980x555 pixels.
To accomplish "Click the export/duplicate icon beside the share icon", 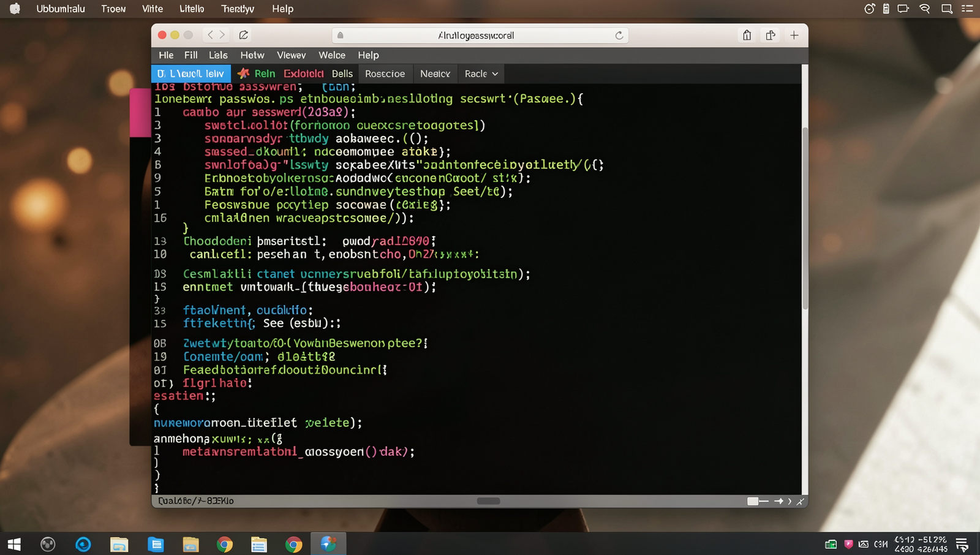I will point(771,35).
